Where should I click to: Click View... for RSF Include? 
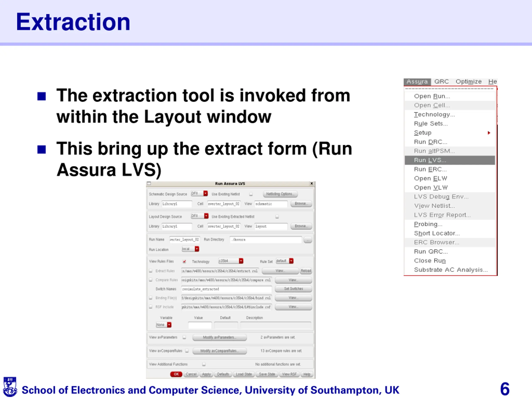(x=293, y=307)
